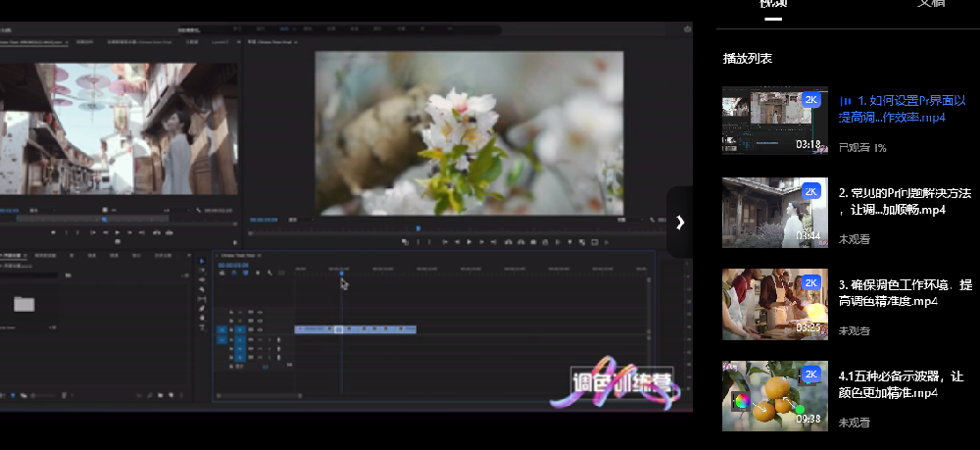
Task: Select the Selection tool in the timeline toolbar
Action: (x=203, y=261)
